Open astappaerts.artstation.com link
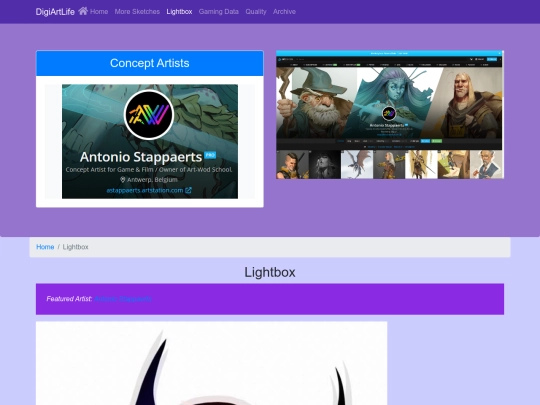 point(145,190)
